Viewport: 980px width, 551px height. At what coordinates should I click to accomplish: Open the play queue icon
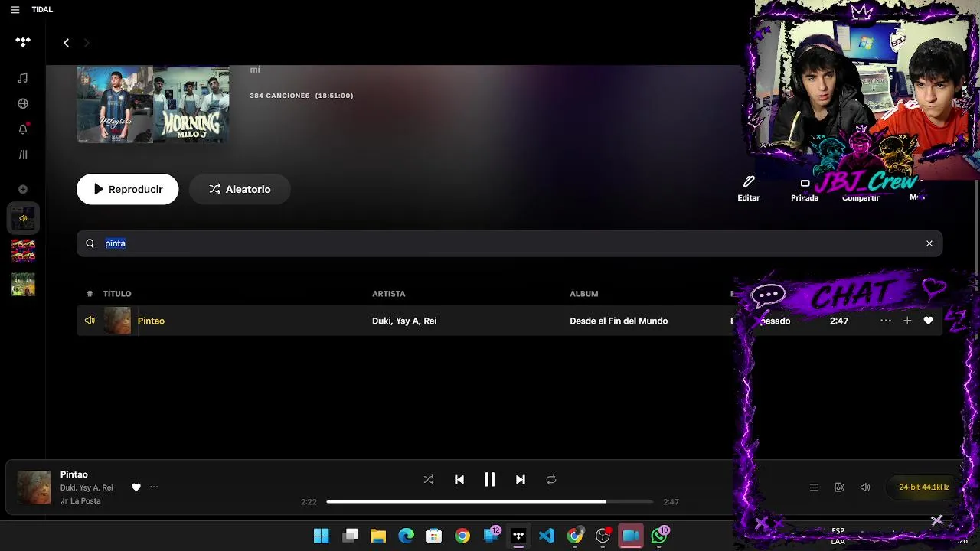click(x=814, y=487)
